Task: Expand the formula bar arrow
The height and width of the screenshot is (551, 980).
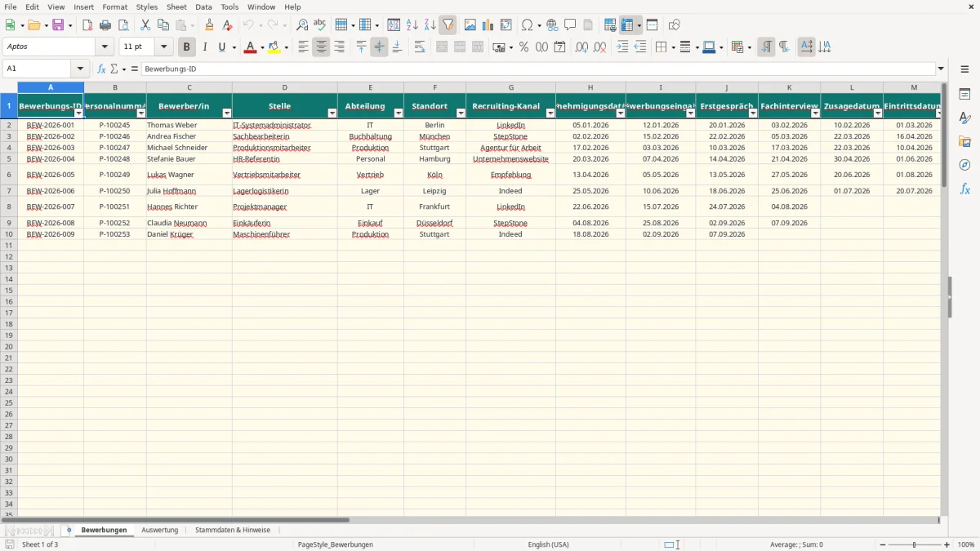Action: (x=941, y=69)
